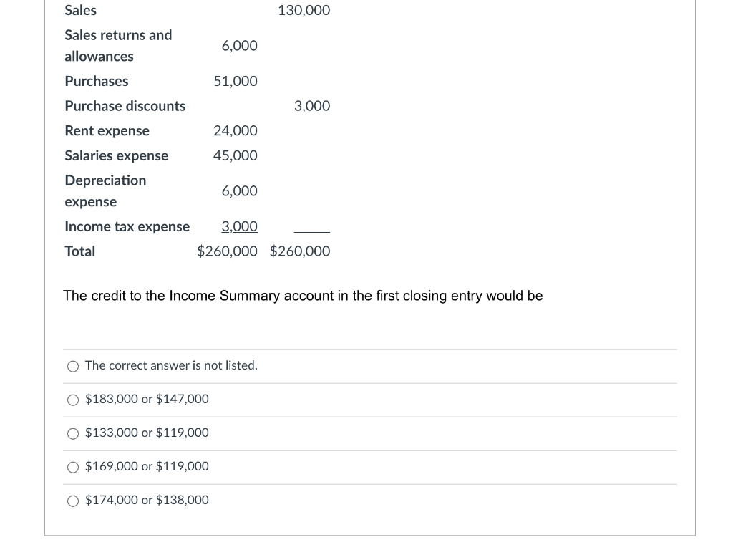Mark the "$169,000 or $119,000" radio button
733x560 pixels.
[x=73, y=468]
